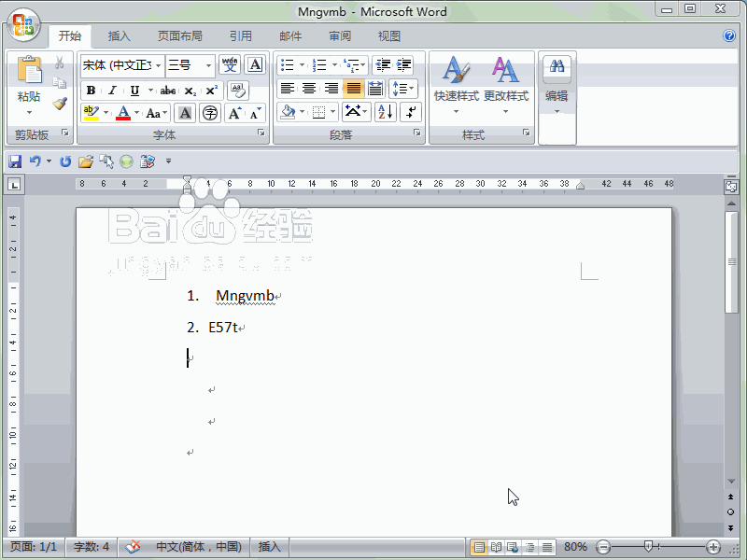Click Increase Indent icon
This screenshot has width=747, height=560.
coord(403,64)
